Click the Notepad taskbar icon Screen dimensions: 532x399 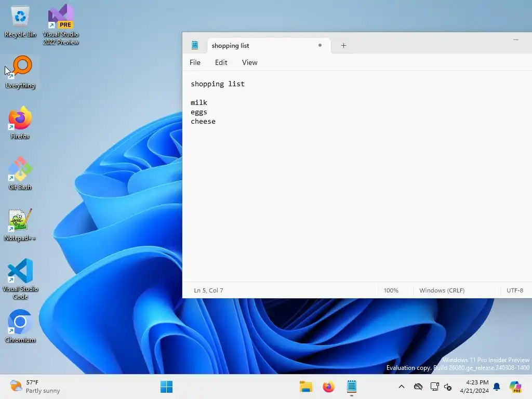point(352,387)
